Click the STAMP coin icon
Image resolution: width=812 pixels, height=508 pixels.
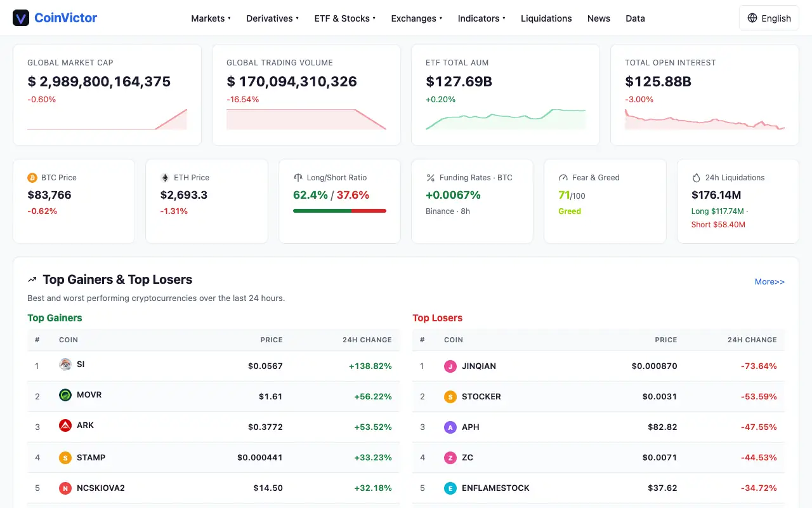point(65,457)
